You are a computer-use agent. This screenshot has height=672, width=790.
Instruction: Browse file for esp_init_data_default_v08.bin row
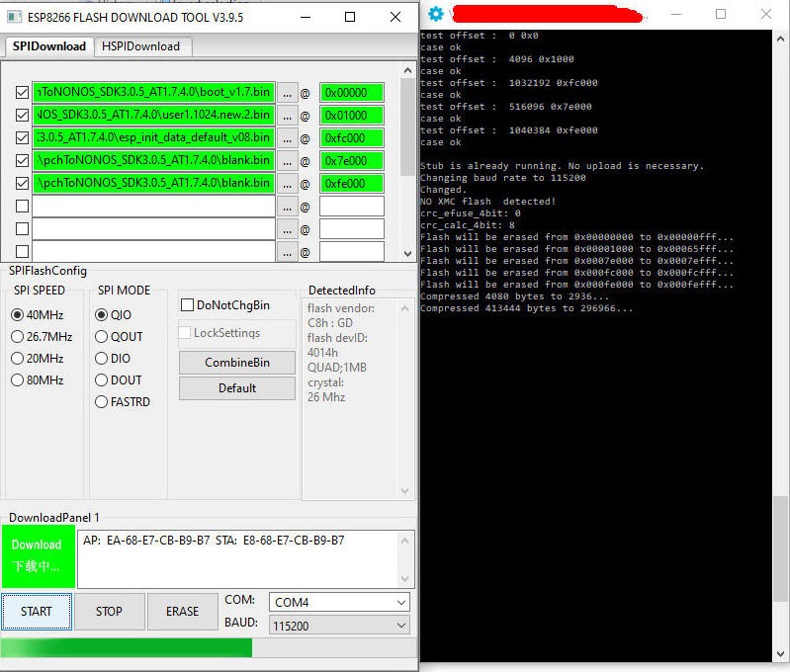tap(287, 138)
